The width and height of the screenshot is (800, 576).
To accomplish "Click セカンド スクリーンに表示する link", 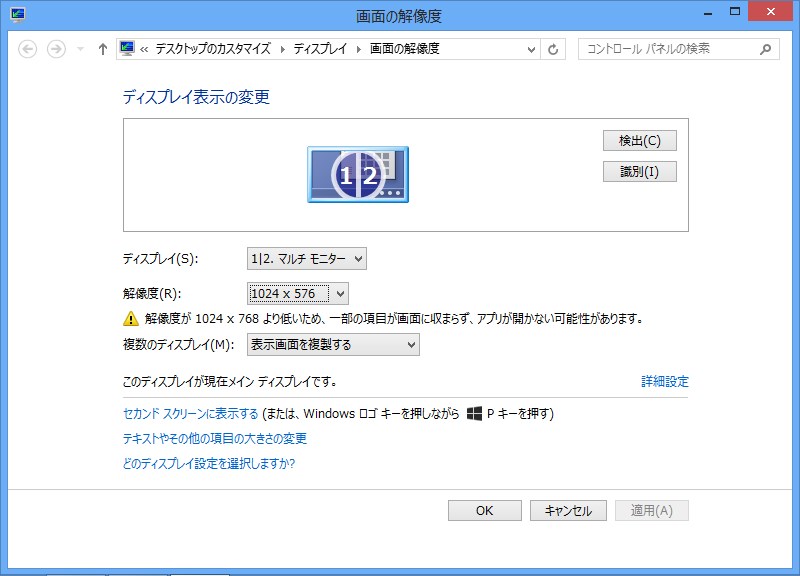I will 190,414.
